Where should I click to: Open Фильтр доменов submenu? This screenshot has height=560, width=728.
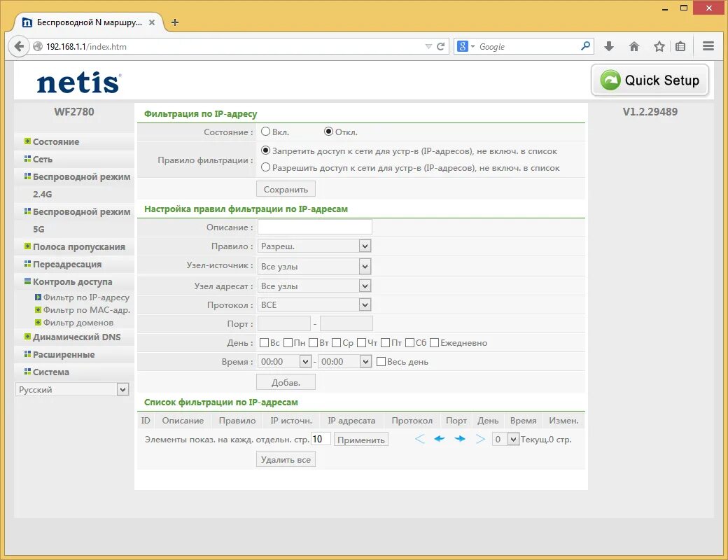point(78,322)
